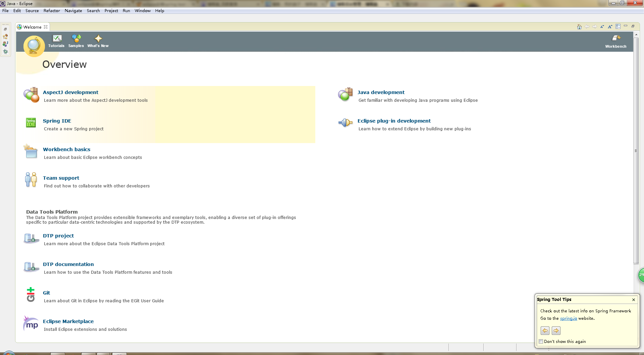Screen dimensions: 644x355
Task: Restore the Welcome view from maximized
Action: [x=633, y=26]
